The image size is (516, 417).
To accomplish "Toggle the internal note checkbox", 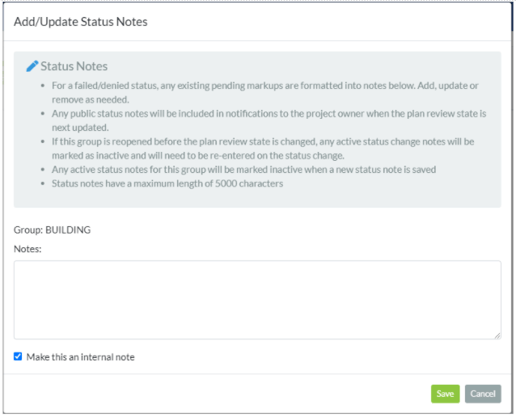I will pos(18,356).
